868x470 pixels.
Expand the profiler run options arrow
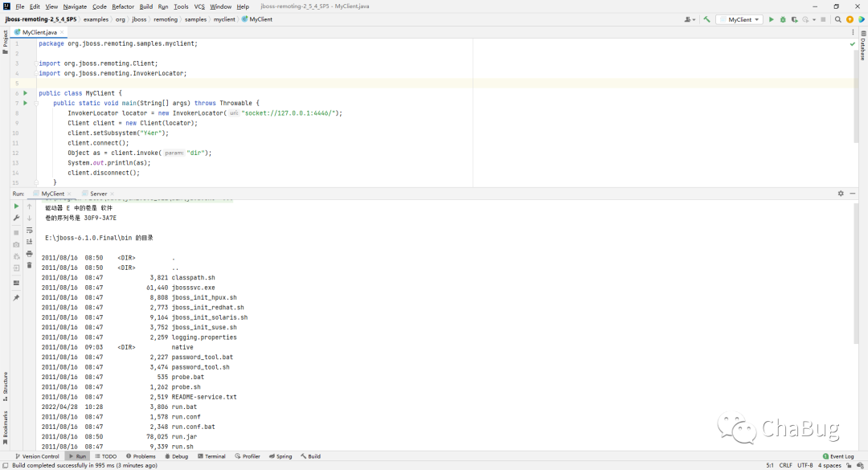pos(814,19)
